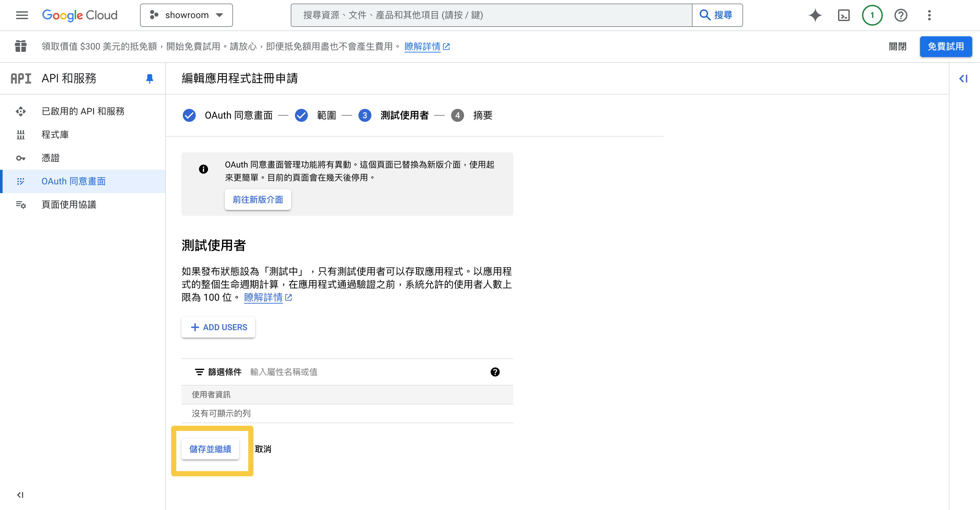The width and height of the screenshot is (980, 510).
Task: Open notifications badge showing 1
Action: click(872, 15)
